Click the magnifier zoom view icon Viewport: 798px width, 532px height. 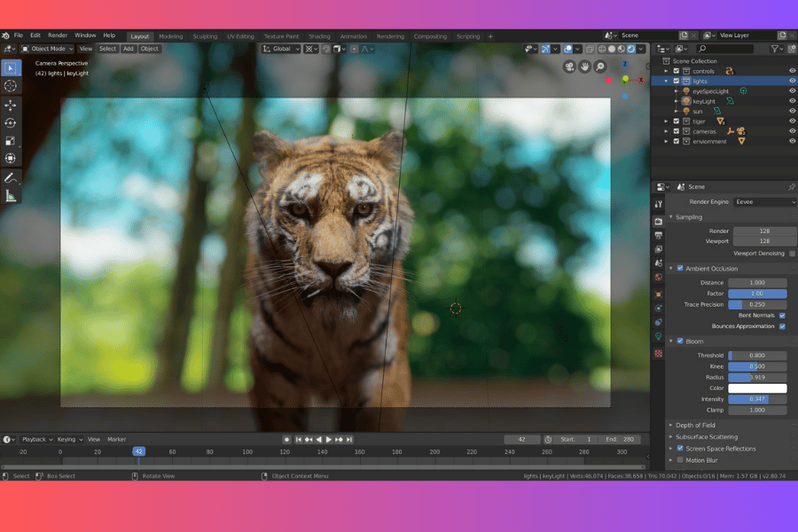600,66
